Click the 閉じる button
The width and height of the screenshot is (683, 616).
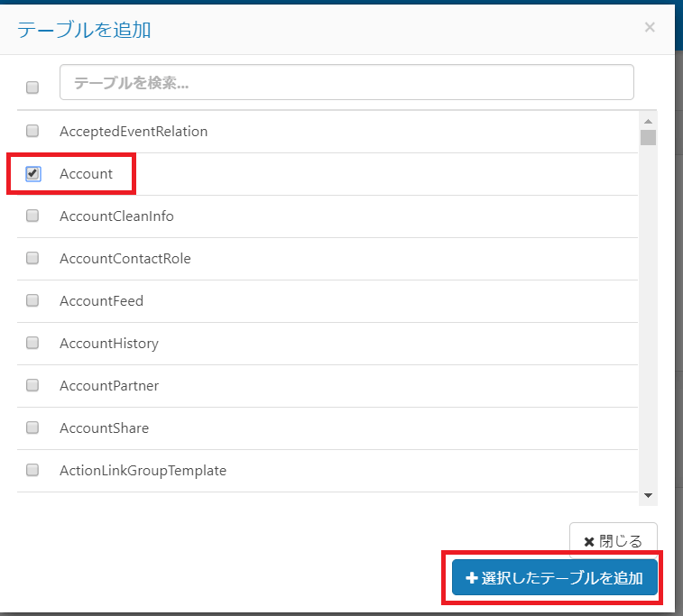613,540
